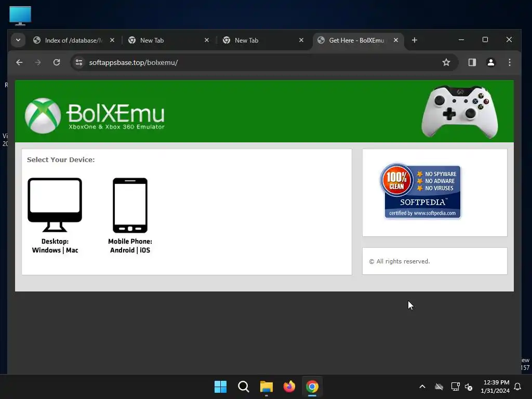Open Chrome side panel icon
The height and width of the screenshot is (399, 532).
tap(472, 62)
